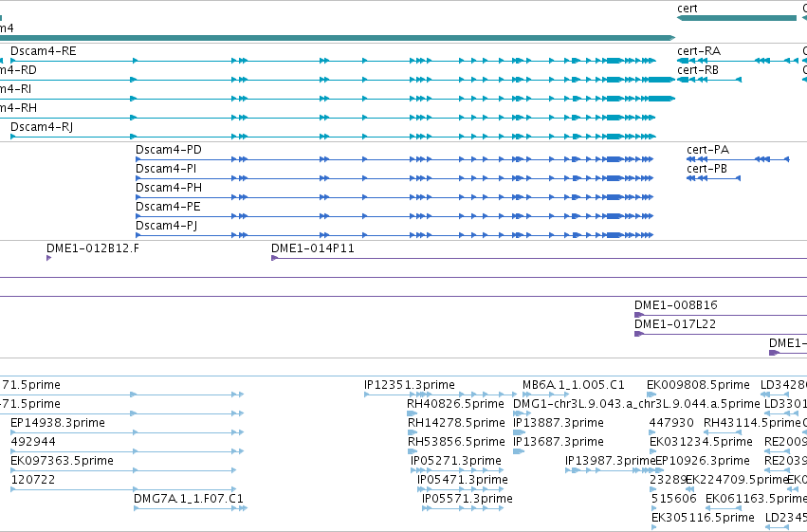Click EST RH40826.5prime
This screenshot has width=807, height=532.
[x=455, y=404]
